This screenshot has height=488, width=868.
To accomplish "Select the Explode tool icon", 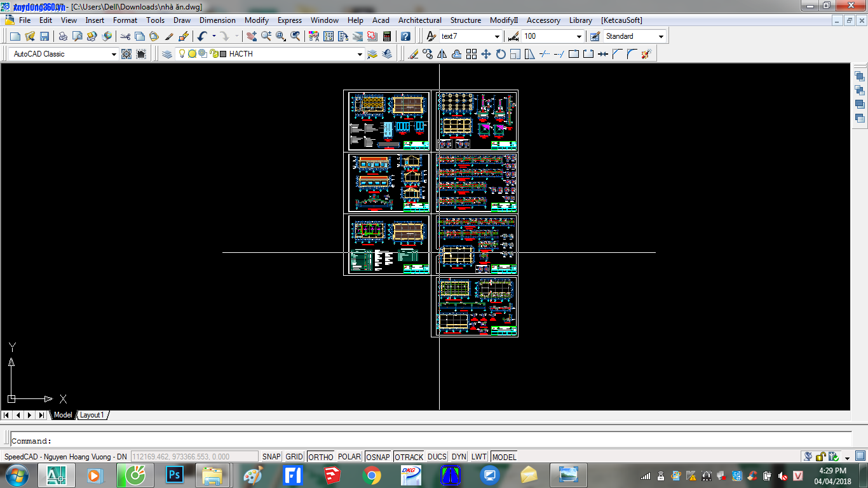I will tap(646, 54).
